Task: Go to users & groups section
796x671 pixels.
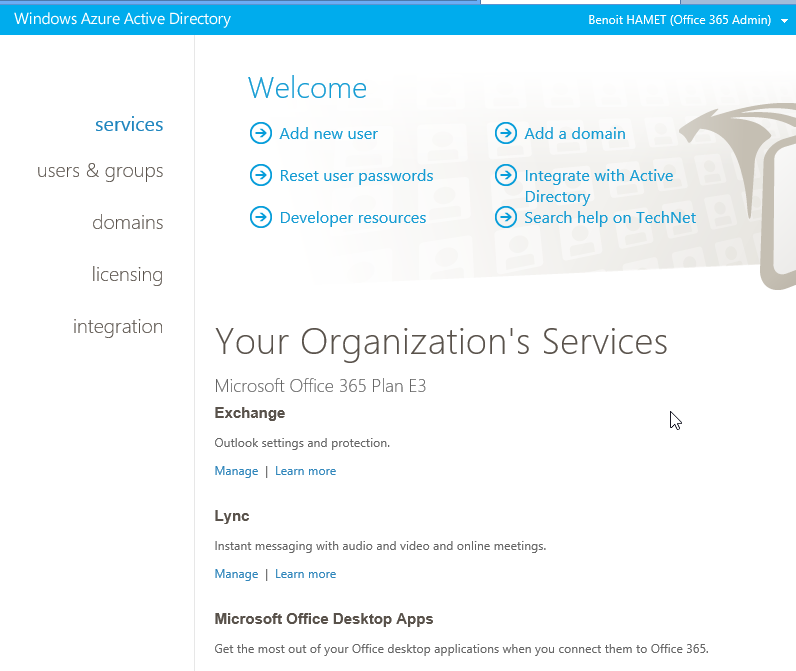Action: pos(100,171)
